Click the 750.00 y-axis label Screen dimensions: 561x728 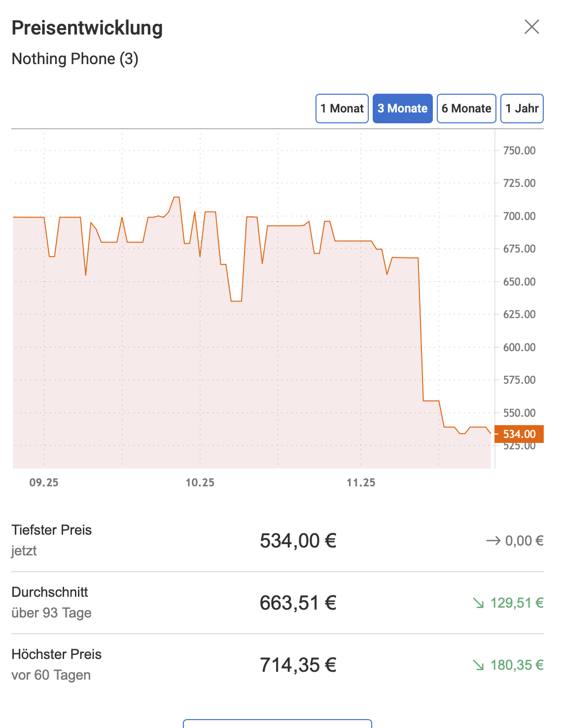[519, 150]
